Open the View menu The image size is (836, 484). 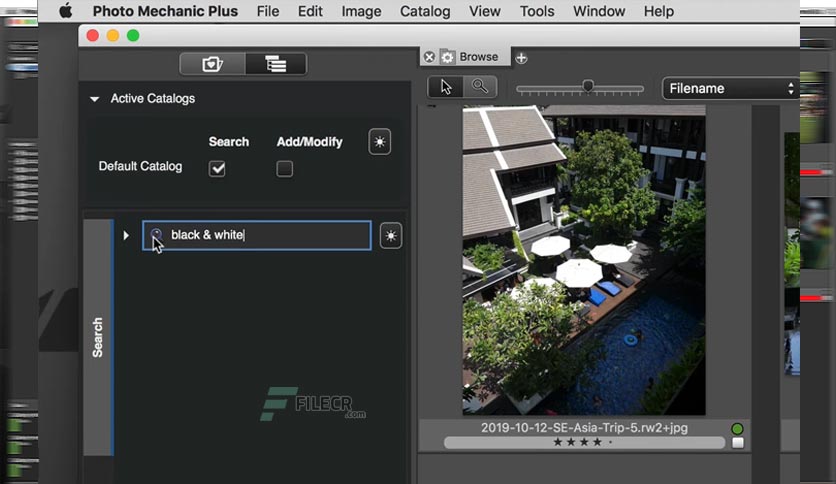coord(485,11)
